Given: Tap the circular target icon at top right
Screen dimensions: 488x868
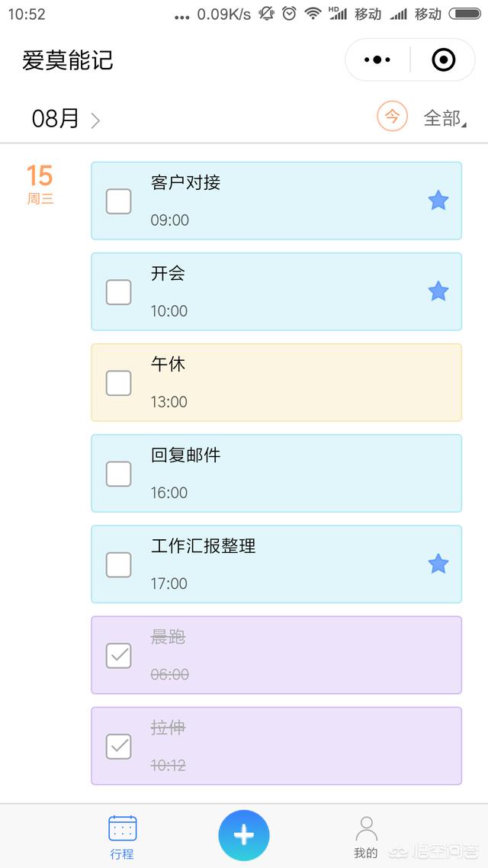Looking at the screenshot, I should tap(442, 59).
